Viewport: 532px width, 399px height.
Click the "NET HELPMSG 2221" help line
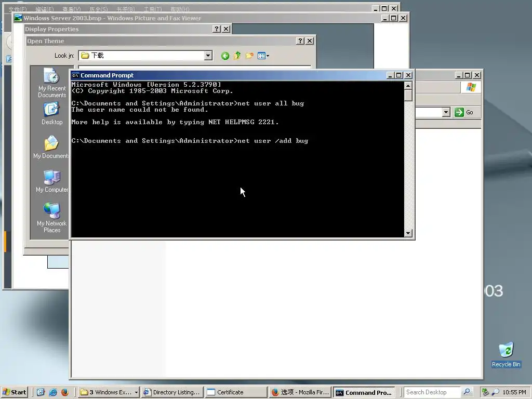pos(175,122)
